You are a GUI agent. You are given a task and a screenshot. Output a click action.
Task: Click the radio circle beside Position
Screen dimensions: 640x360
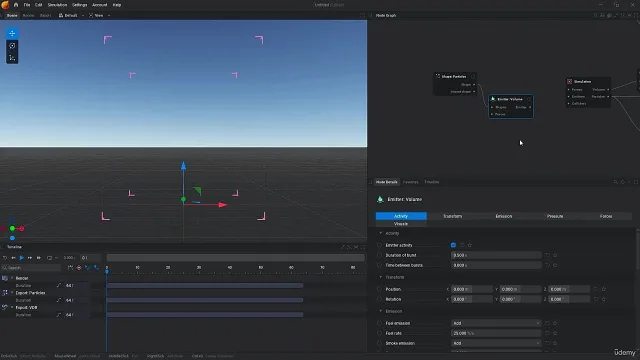[379, 289]
